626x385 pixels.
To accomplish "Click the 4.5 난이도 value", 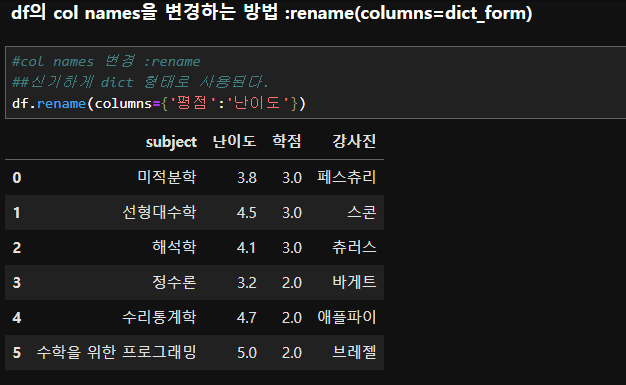I will tap(247, 212).
